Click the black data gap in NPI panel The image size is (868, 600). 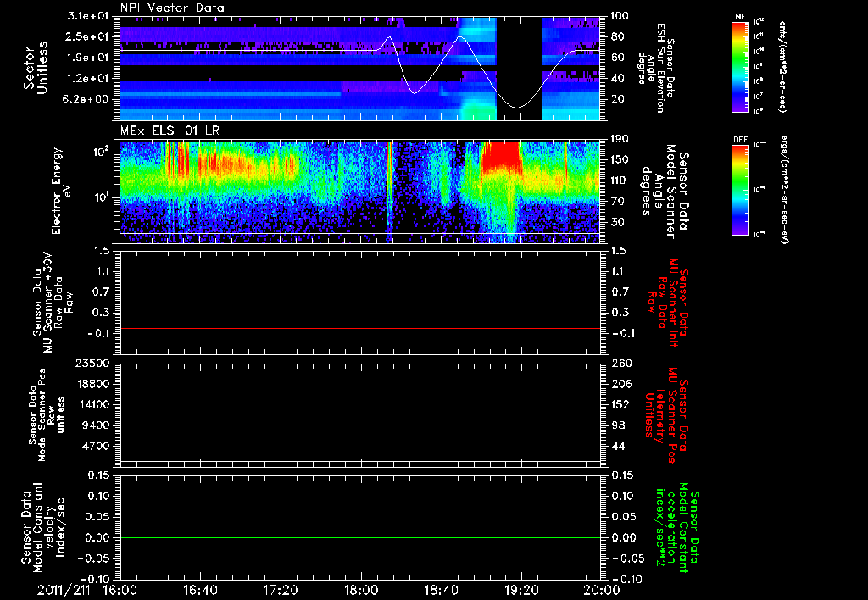(x=519, y=68)
